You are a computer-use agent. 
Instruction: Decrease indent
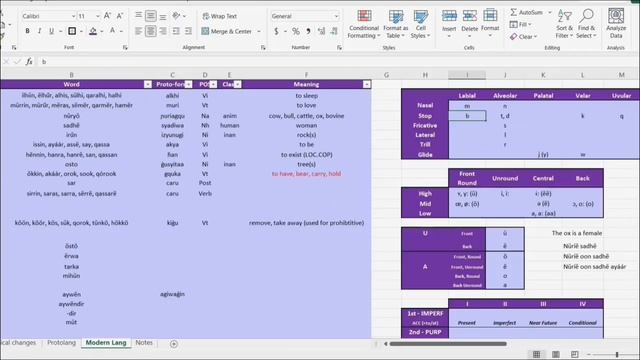click(176, 31)
